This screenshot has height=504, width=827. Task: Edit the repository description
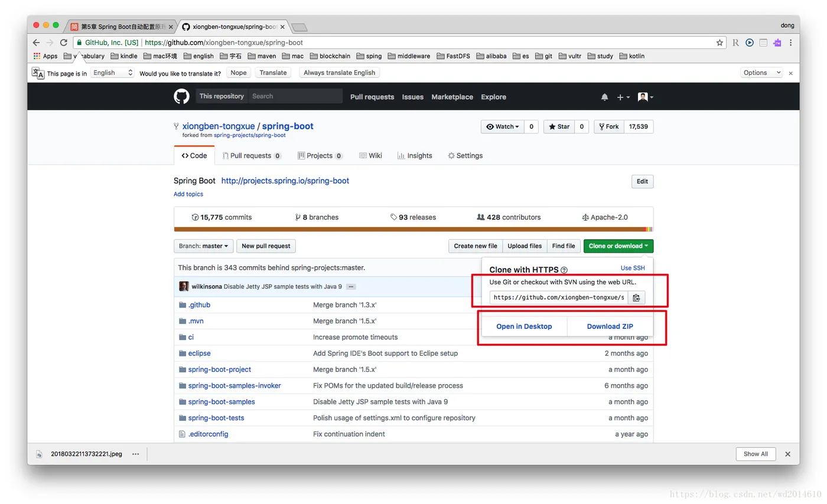tap(642, 182)
